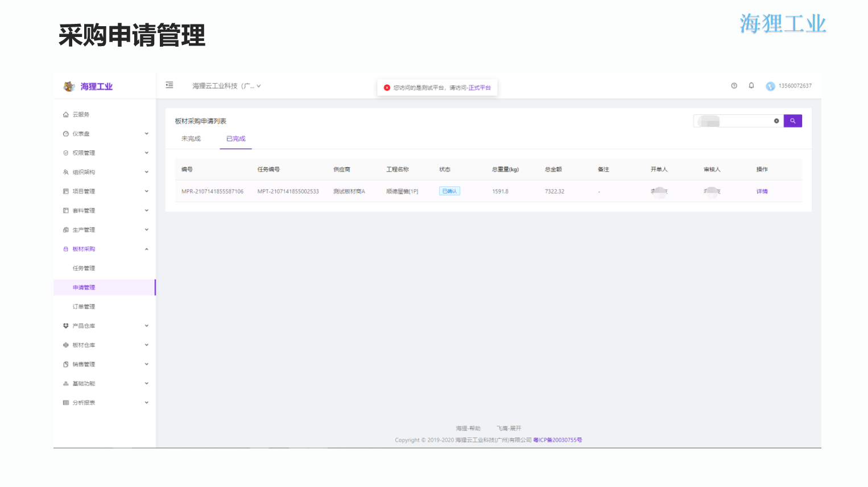Clear the search box with x icon
The height and width of the screenshot is (487, 868).
776,121
